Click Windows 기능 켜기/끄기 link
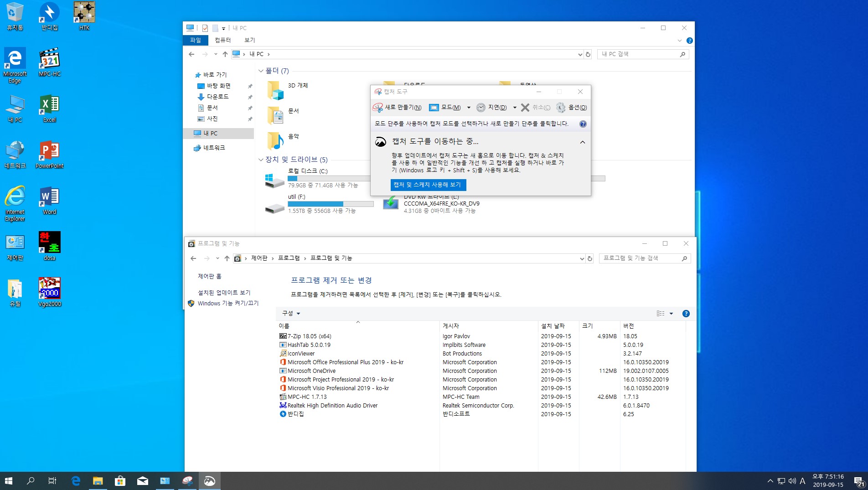This screenshot has height=490, width=868. coord(228,303)
